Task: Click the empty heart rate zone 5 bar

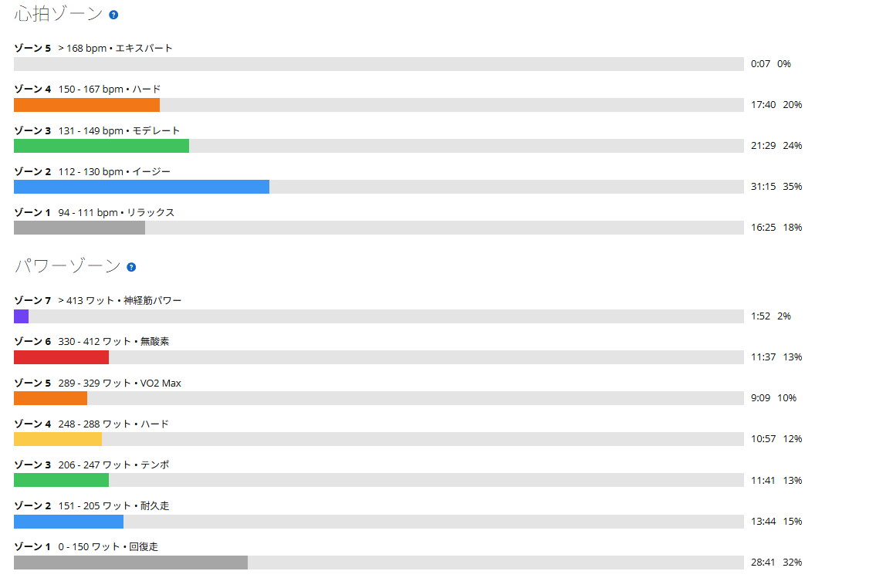Action: point(379,64)
